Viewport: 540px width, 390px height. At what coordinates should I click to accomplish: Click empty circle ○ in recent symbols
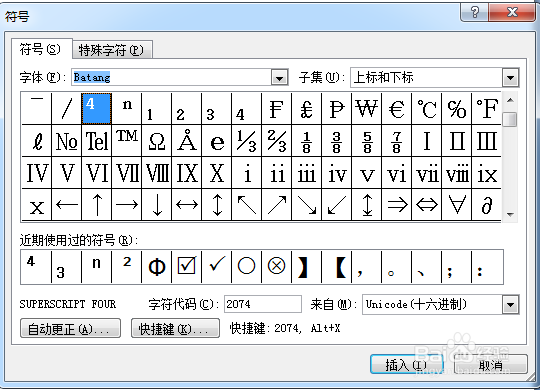247,267
